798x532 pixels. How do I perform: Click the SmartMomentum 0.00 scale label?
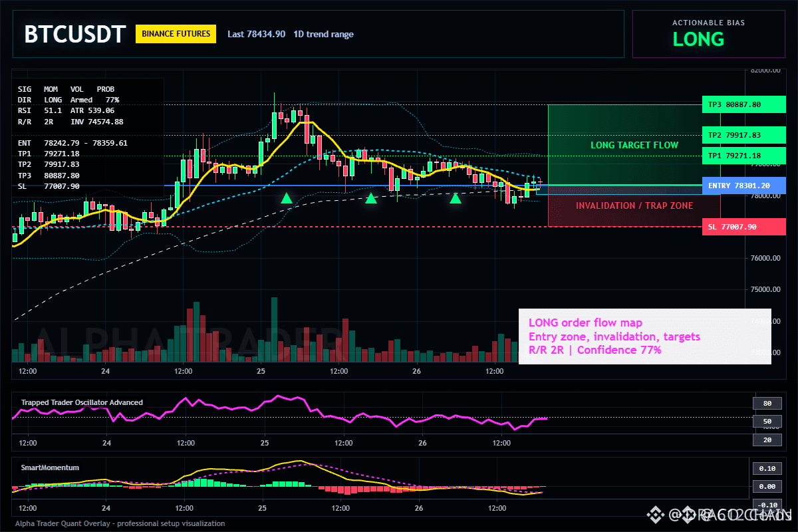click(767, 487)
